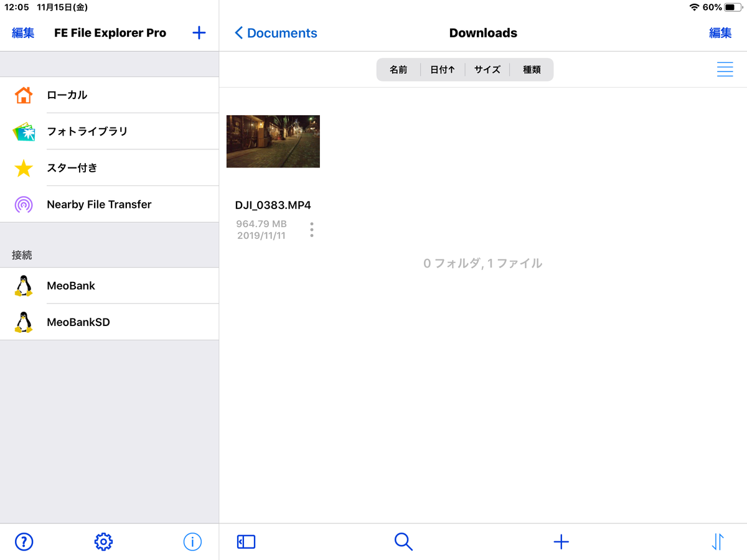
Task: Sort by 種類 file type
Action: click(532, 69)
